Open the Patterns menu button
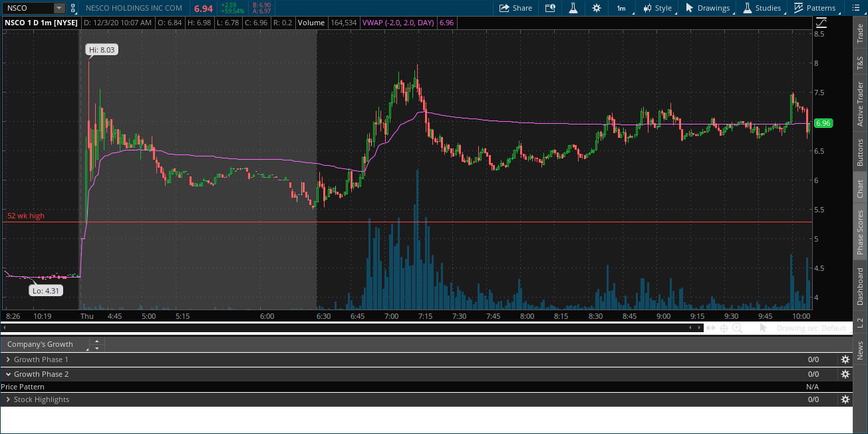This screenshot has height=434, width=868. pos(815,8)
